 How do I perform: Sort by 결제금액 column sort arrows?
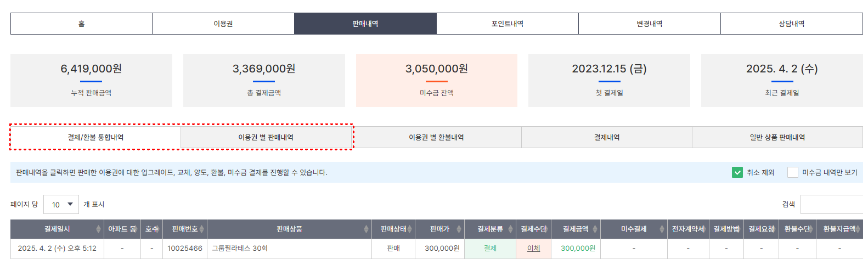click(x=595, y=229)
